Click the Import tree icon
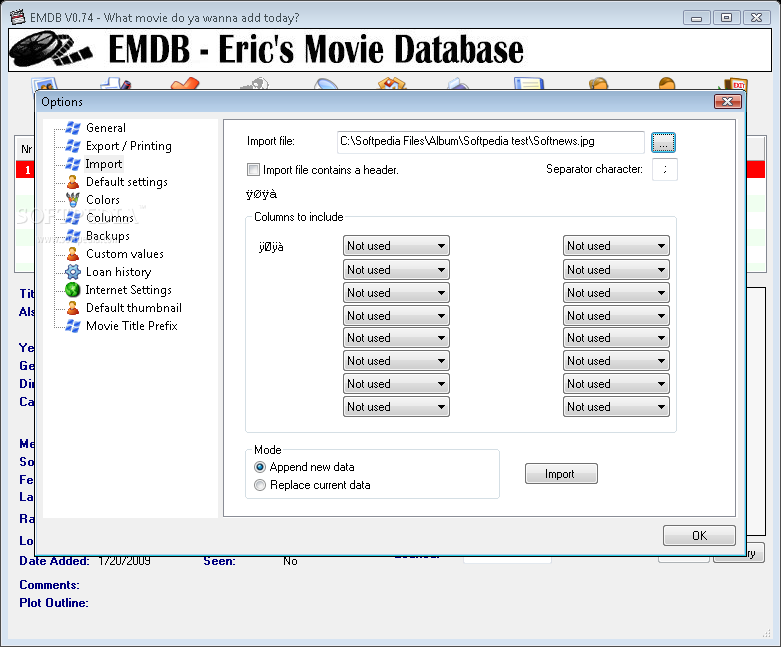This screenshot has height=647, width=781. click(x=73, y=164)
